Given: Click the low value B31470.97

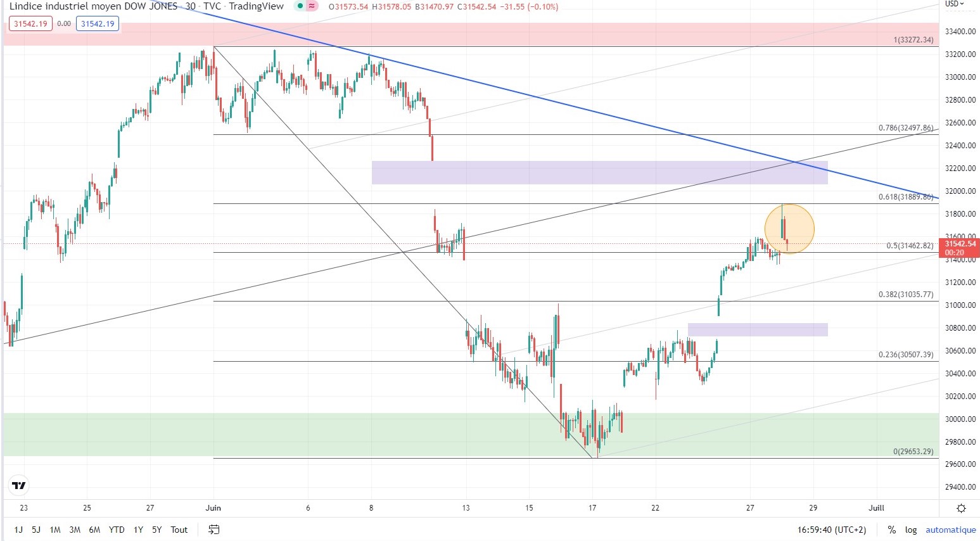Looking at the screenshot, I should (x=435, y=6).
